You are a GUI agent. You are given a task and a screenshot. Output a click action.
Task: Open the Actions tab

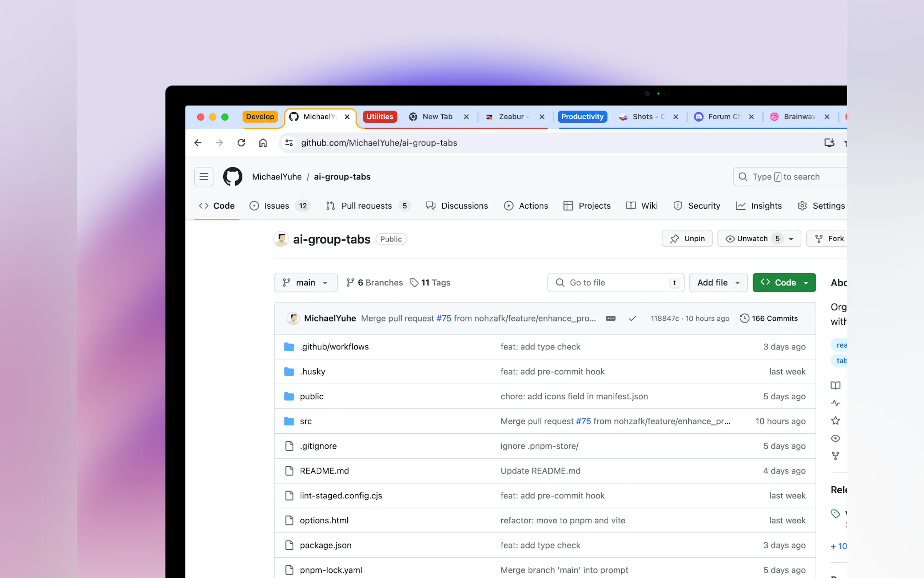pos(526,206)
